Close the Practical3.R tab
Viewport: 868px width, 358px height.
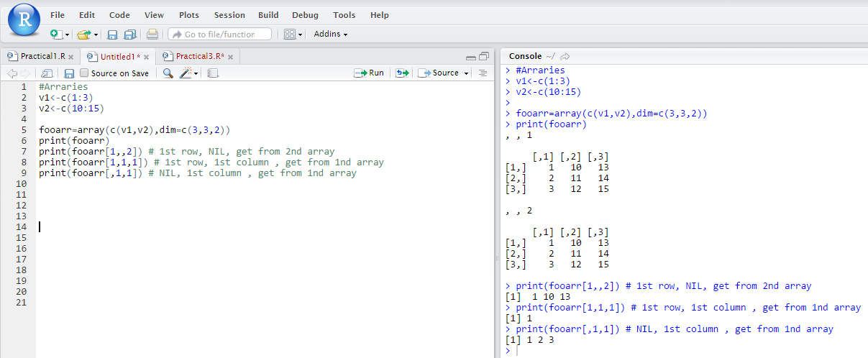(x=230, y=57)
